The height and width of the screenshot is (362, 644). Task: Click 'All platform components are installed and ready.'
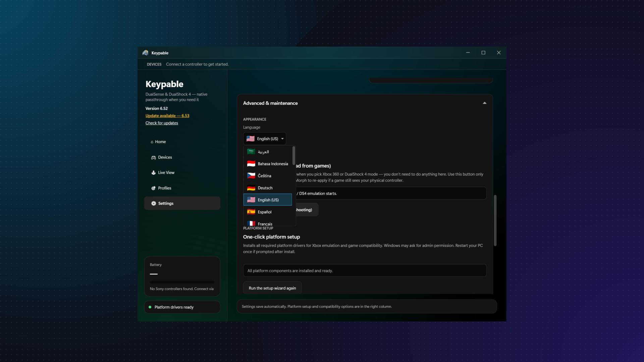click(290, 271)
